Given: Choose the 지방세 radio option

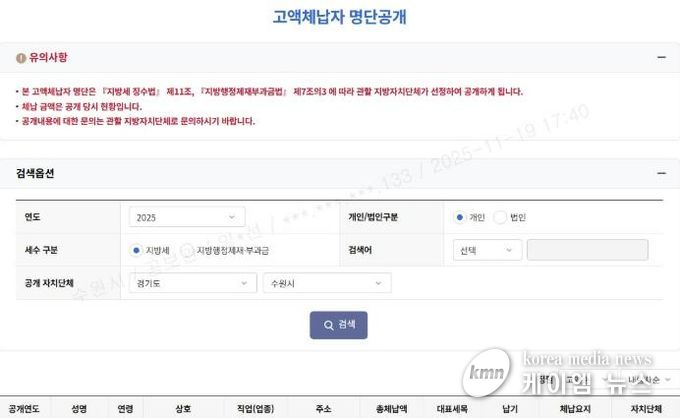Looking at the screenshot, I should [x=136, y=250].
